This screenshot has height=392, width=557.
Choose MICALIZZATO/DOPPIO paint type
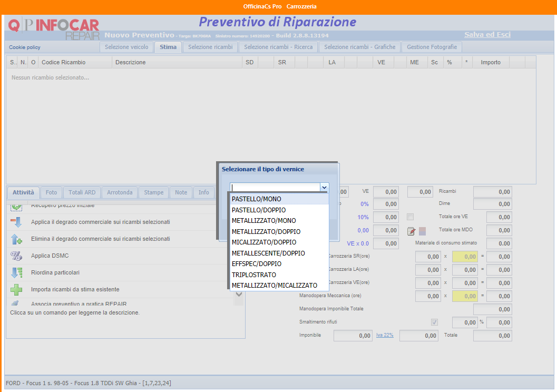279,242
